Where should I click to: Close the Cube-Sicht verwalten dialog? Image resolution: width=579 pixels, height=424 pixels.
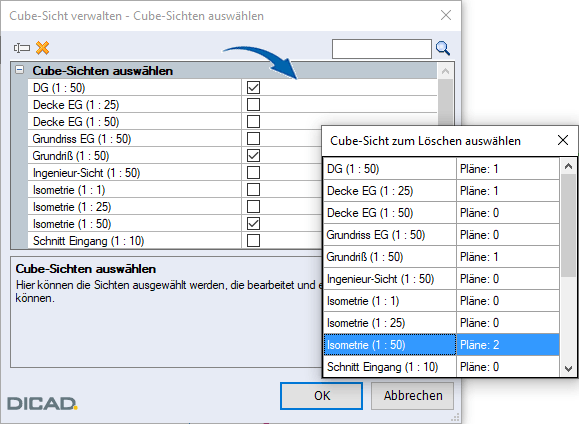[x=446, y=15]
